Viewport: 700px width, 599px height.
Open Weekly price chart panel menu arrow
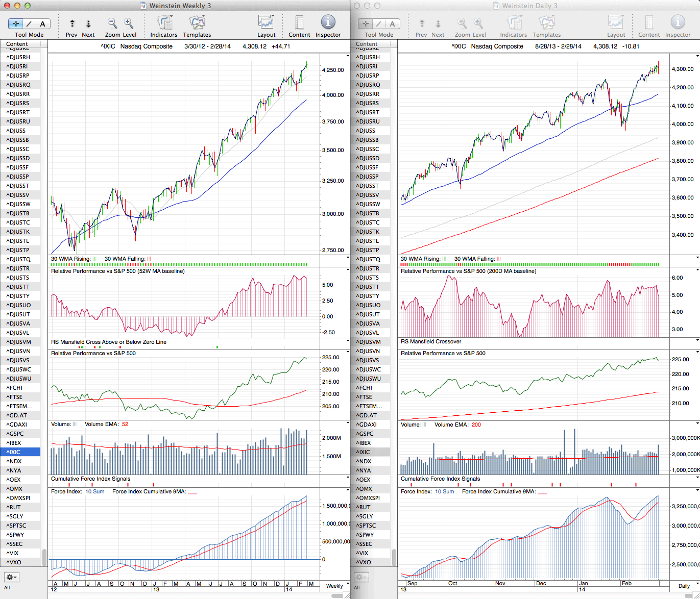(x=348, y=56)
